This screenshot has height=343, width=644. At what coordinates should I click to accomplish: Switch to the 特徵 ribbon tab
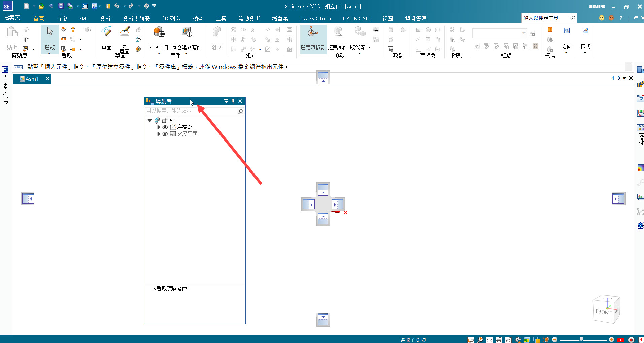pos(62,18)
